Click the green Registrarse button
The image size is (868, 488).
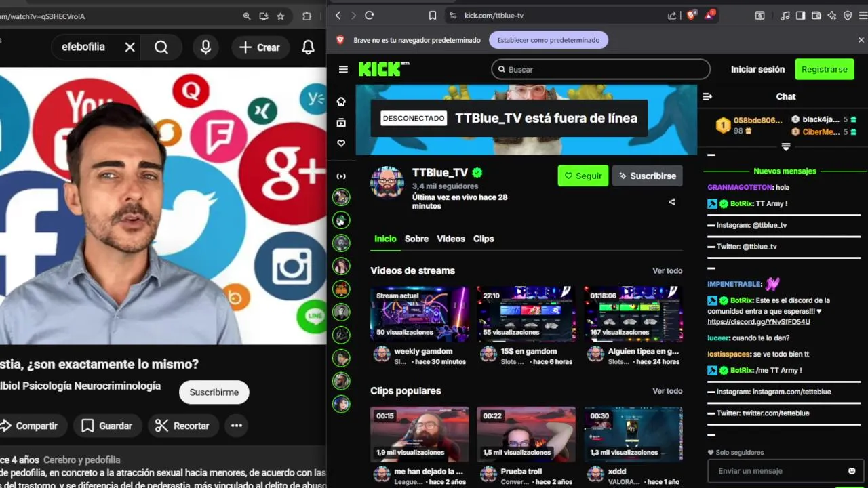[824, 69]
